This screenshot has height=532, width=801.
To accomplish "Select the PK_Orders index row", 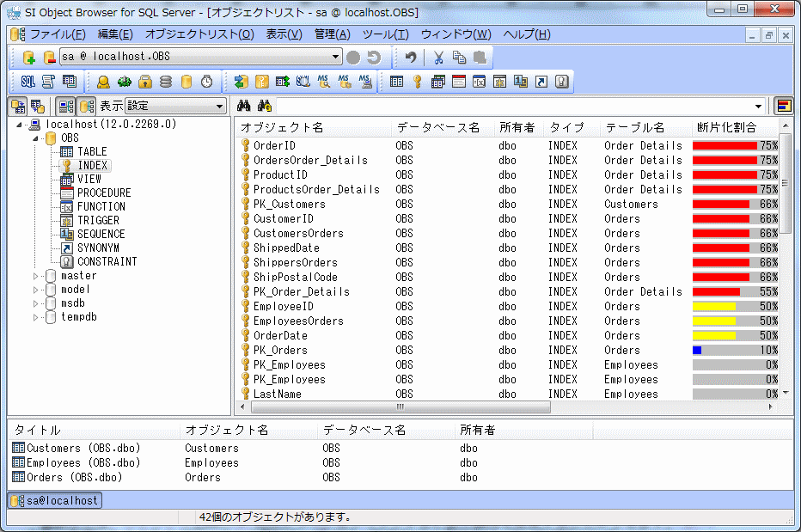I will (x=280, y=350).
